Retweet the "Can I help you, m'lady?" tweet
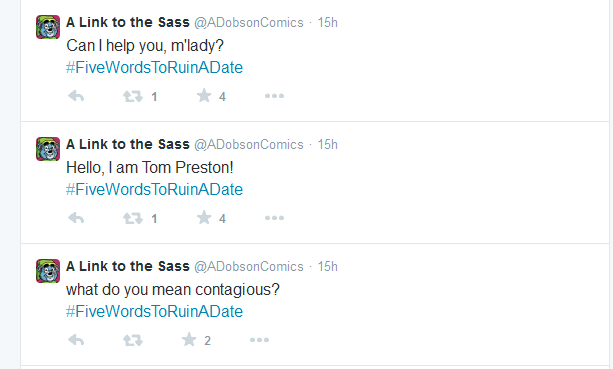Viewport: 613px width, 369px height. tap(133, 96)
